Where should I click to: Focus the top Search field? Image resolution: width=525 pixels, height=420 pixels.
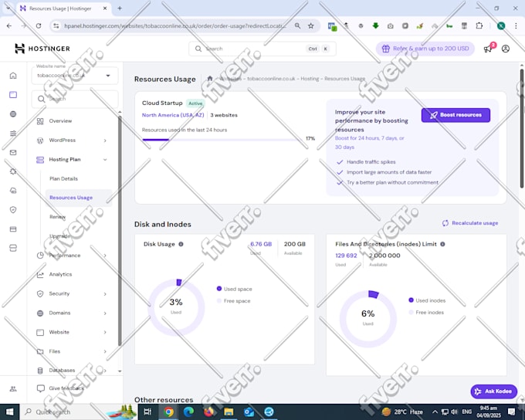pyautogui.click(x=262, y=49)
